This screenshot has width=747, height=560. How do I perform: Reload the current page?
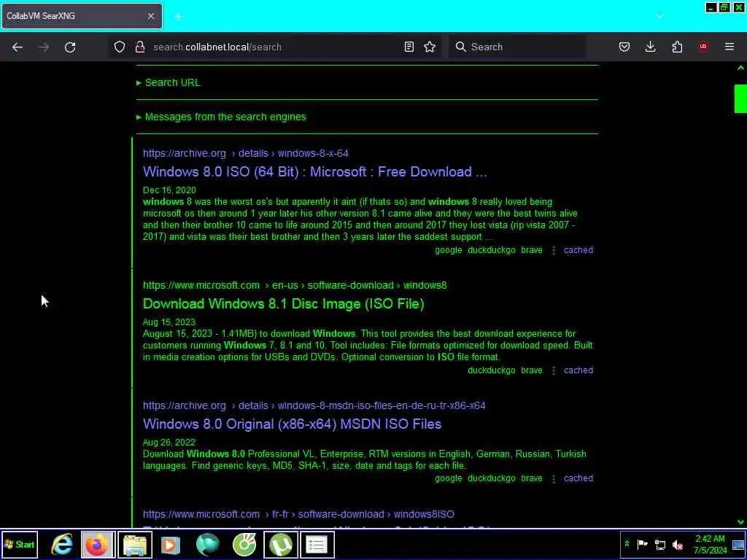coord(70,47)
